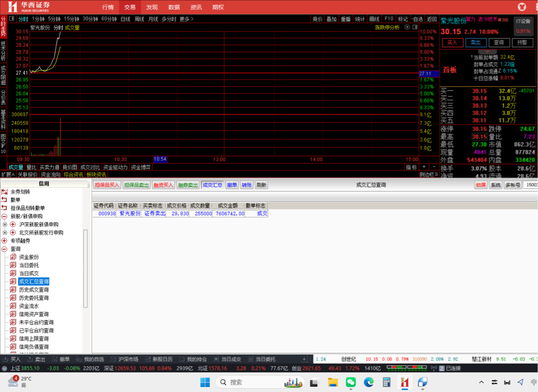Open the 交易 top menu tab

pyautogui.click(x=130, y=7)
